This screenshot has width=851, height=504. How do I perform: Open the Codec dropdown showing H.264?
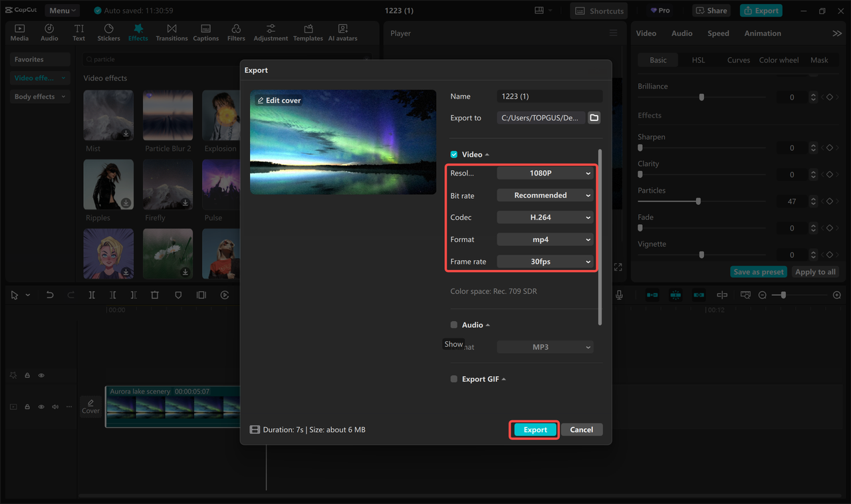[545, 217]
